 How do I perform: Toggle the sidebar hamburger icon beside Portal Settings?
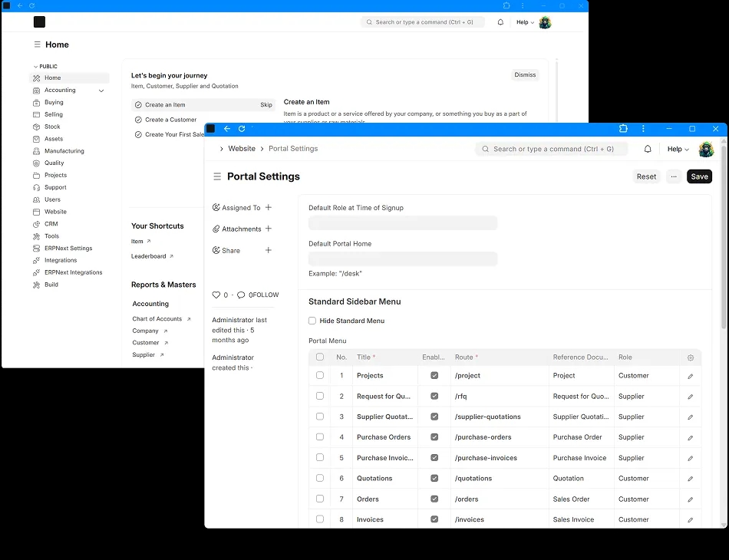pos(217,176)
